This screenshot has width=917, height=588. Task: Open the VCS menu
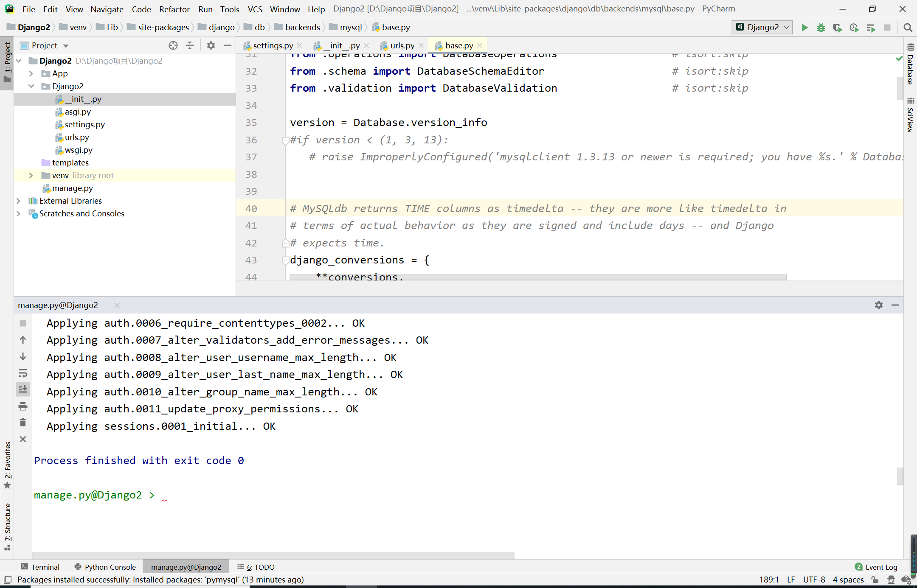[255, 9]
